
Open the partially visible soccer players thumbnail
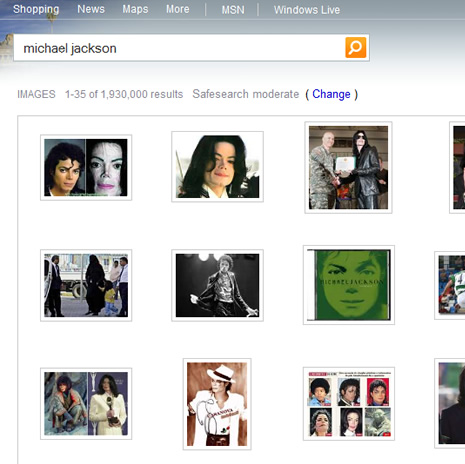pyautogui.click(x=450, y=285)
